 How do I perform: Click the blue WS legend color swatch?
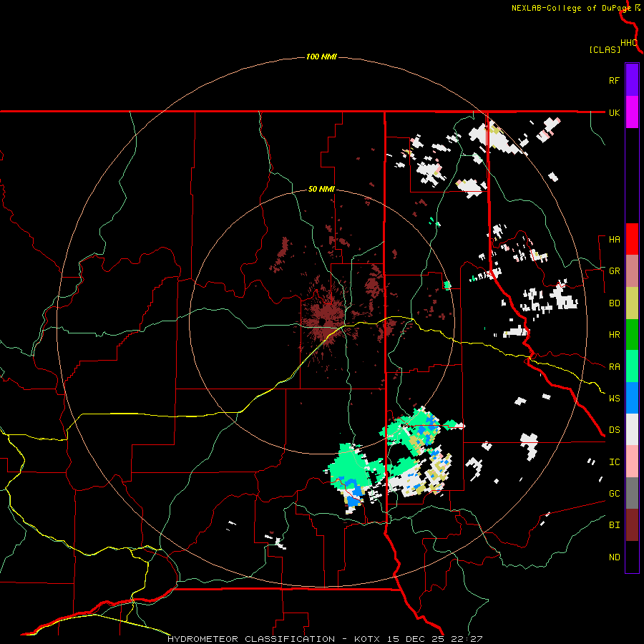pos(632,398)
